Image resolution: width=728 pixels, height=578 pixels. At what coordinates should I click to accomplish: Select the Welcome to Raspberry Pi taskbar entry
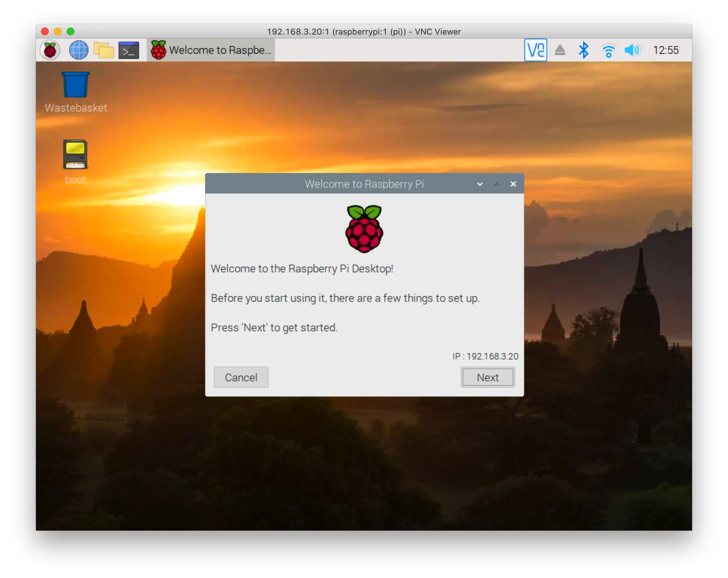[211, 50]
